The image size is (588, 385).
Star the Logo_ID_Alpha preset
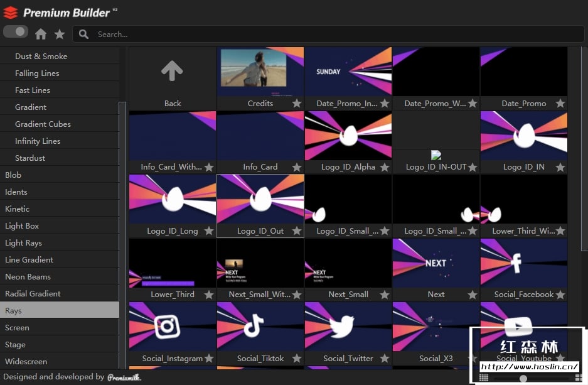[385, 167]
